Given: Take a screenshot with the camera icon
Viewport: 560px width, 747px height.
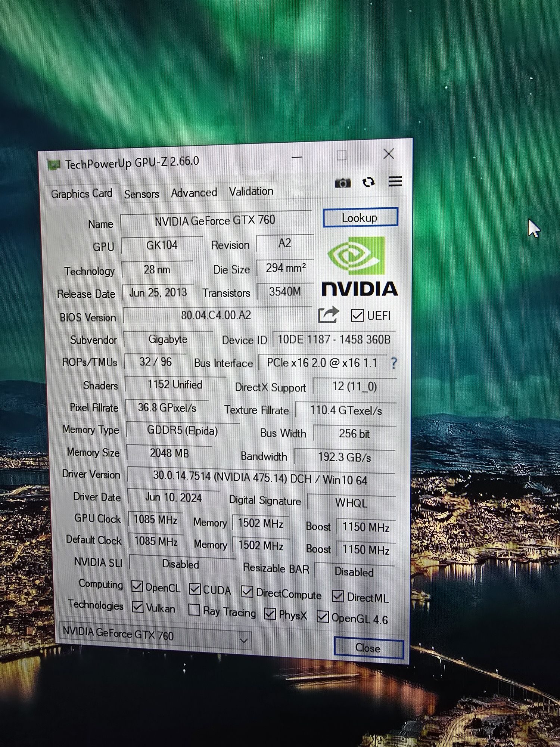Looking at the screenshot, I should (x=342, y=183).
